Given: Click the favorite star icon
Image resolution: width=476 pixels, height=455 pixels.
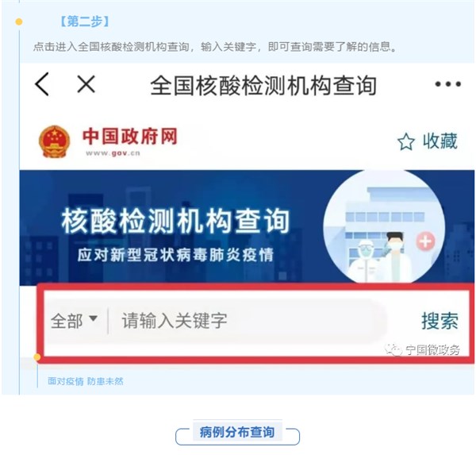Looking at the screenshot, I should [406, 141].
